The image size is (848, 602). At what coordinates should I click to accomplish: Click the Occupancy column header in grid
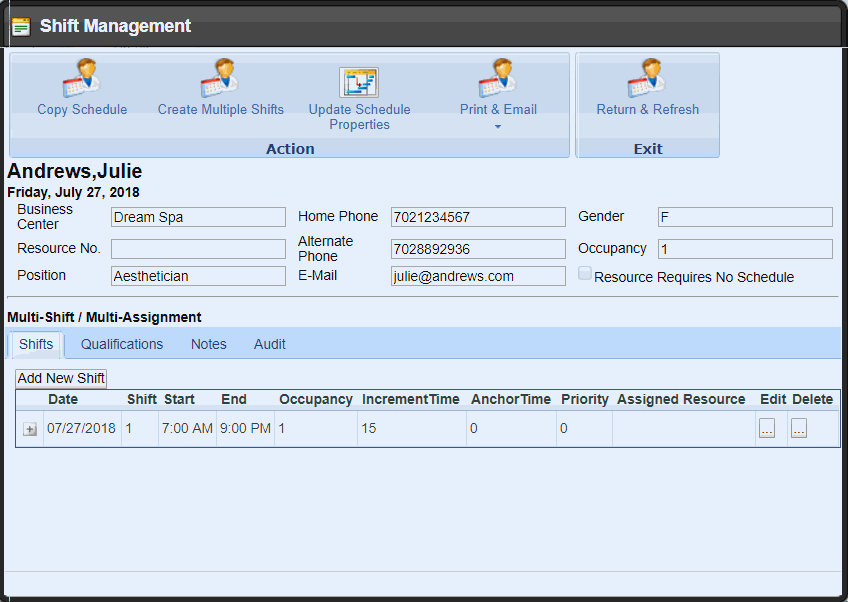[316, 400]
